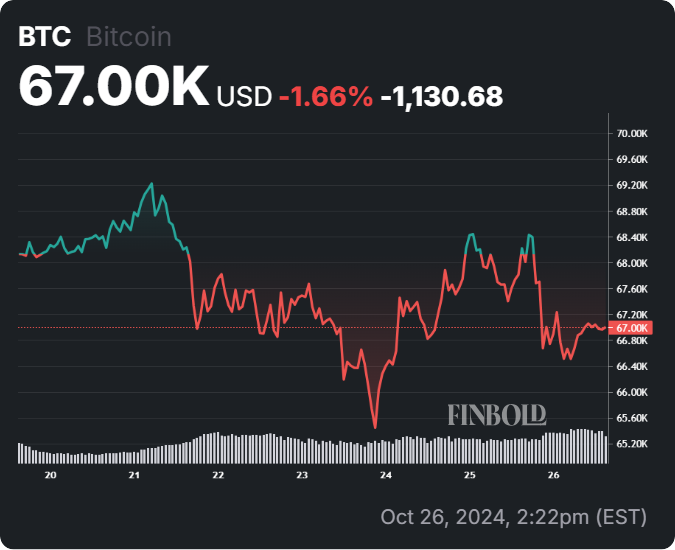
Task: Click the FINBOLD watermark logo
Action: point(496,414)
